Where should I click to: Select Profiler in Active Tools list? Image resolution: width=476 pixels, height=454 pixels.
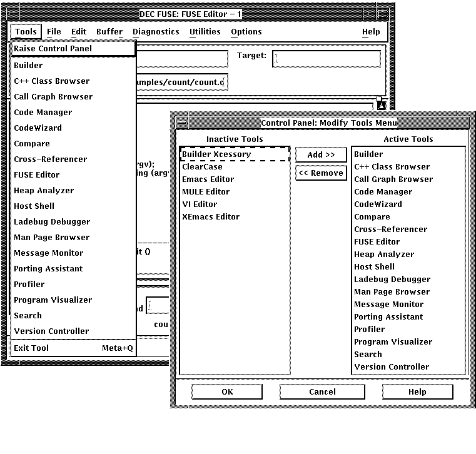370,330
